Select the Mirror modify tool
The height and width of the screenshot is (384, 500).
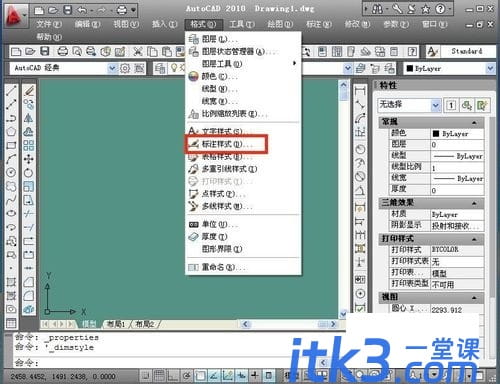[29, 118]
